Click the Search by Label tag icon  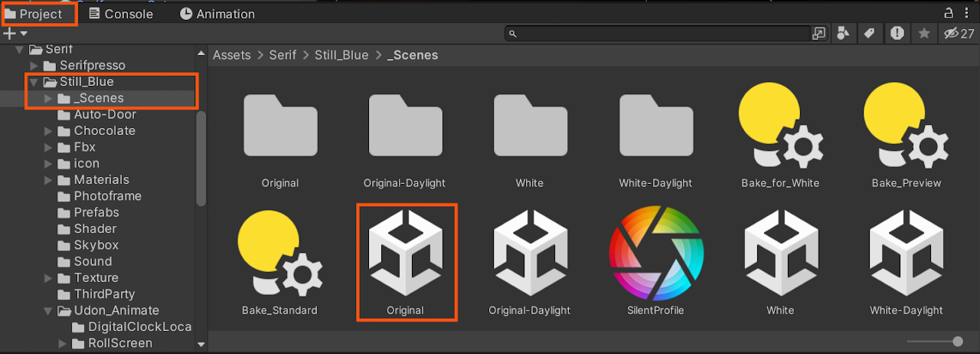pyautogui.click(x=869, y=34)
